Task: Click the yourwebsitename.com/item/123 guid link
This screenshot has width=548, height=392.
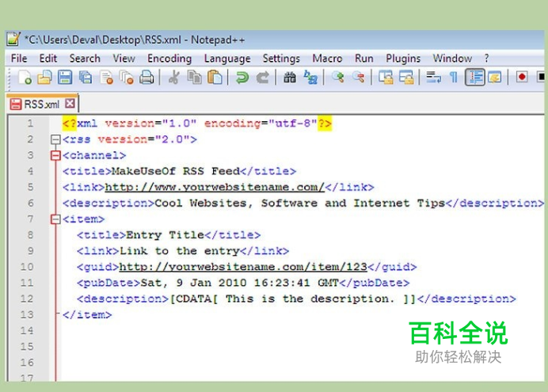Action: tap(243, 267)
